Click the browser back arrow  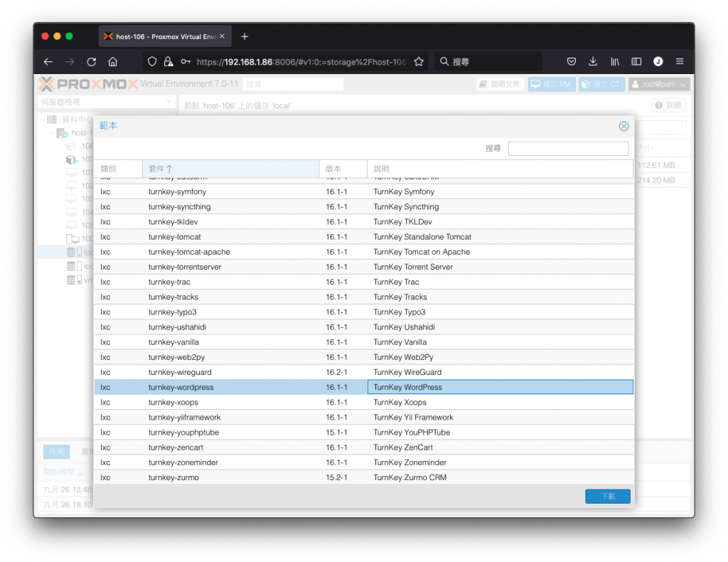[48, 62]
